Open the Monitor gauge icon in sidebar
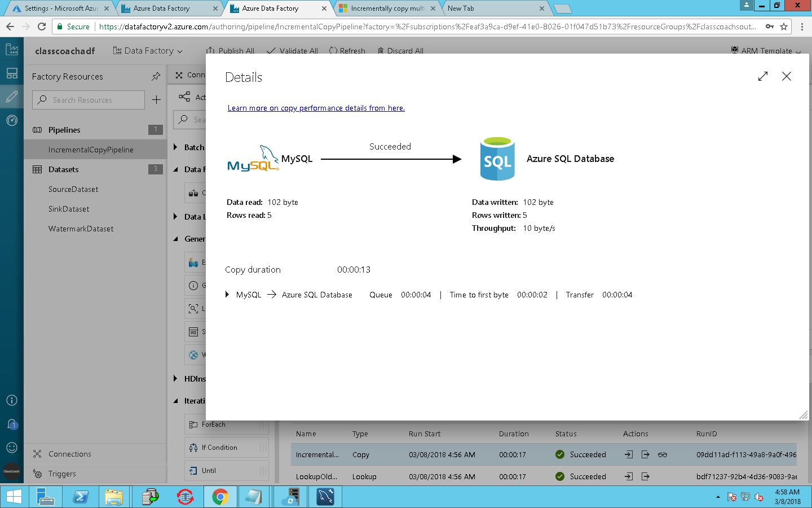 point(11,120)
